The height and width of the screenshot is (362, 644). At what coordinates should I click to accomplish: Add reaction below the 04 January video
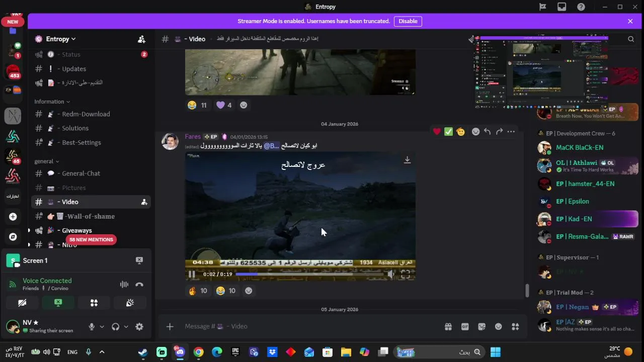coord(248,291)
